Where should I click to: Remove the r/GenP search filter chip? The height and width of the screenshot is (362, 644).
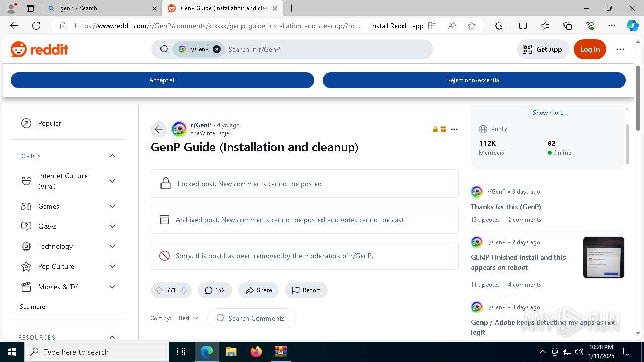tap(217, 49)
